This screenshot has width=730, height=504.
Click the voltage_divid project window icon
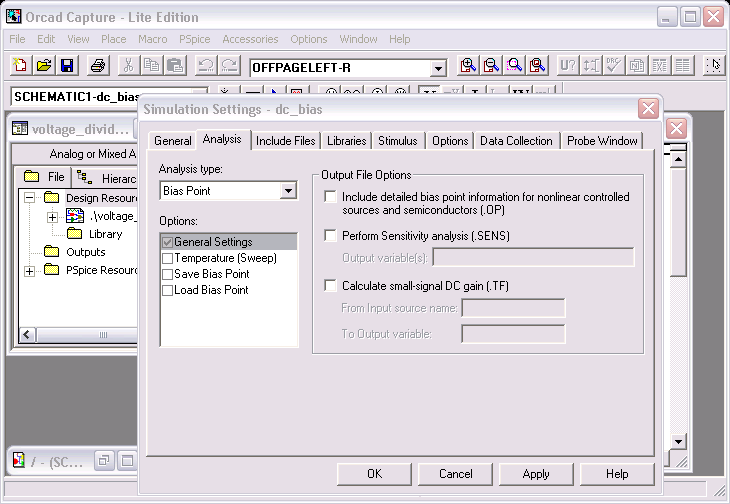point(20,128)
